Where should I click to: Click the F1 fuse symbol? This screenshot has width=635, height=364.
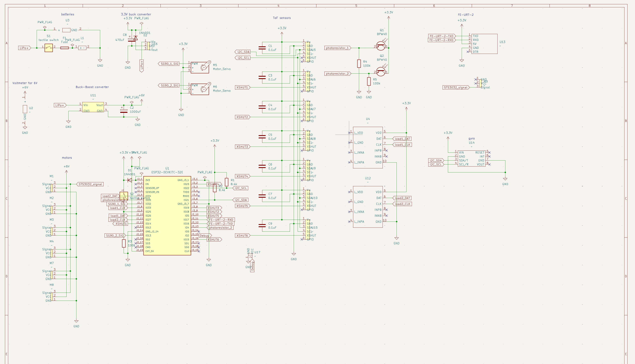pyautogui.click(x=64, y=48)
